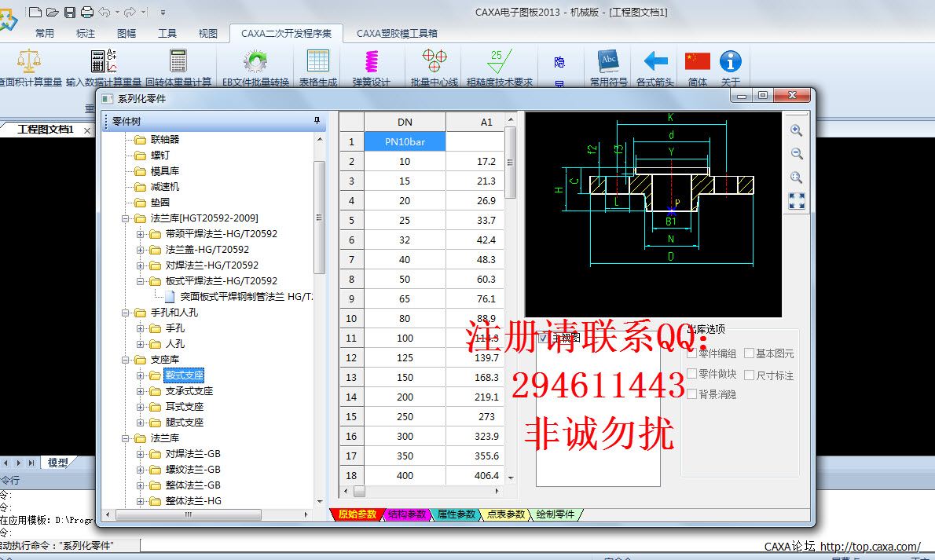
Task: Open 粗糙度技术要求 tool
Action: pyautogui.click(x=499, y=68)
